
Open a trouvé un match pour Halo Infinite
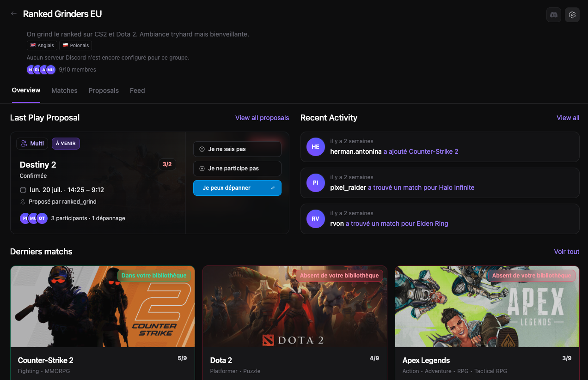421,187
